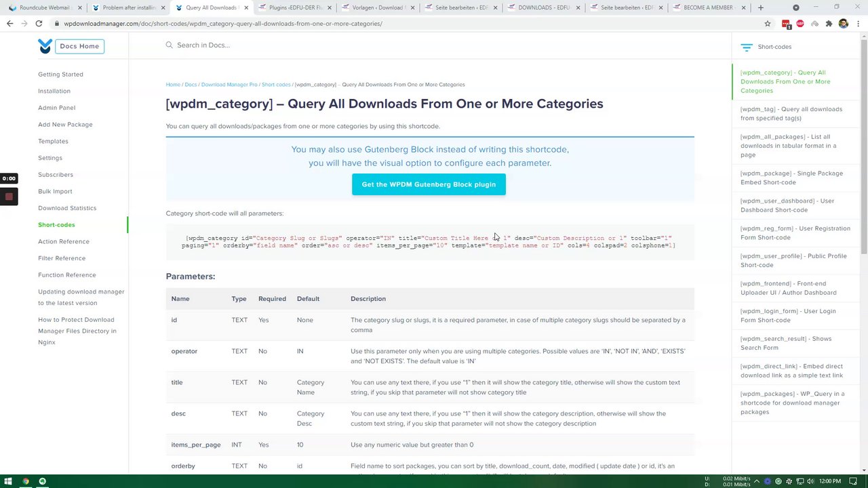Open the [wpdm_search_result] shortcode article

coord(786,343)
